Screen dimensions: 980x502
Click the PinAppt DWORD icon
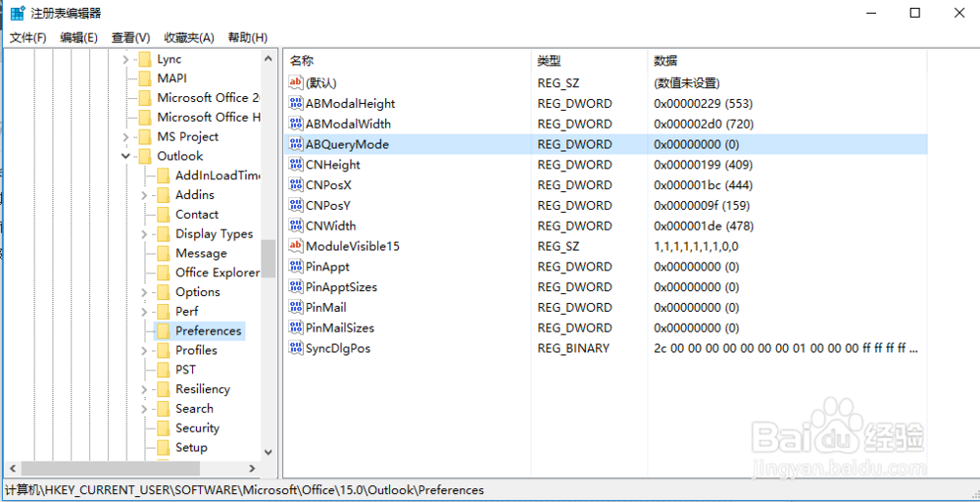(x=296, y=267)
